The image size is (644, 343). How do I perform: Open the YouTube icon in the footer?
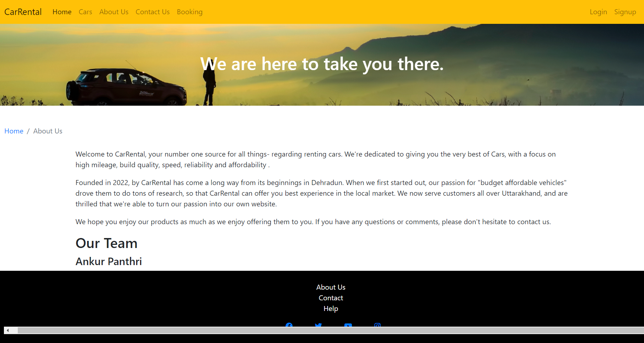[x=348, y=325]
